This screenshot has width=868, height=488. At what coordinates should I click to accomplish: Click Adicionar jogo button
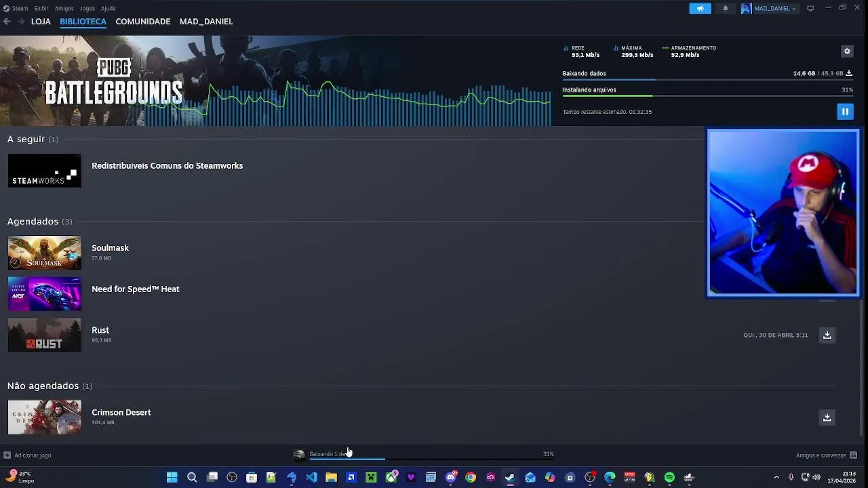27,455
